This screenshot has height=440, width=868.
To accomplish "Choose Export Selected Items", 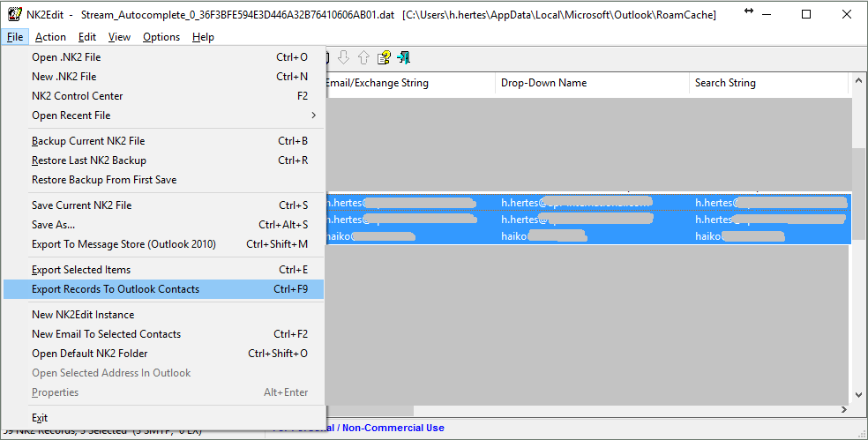I will (163, 270).
